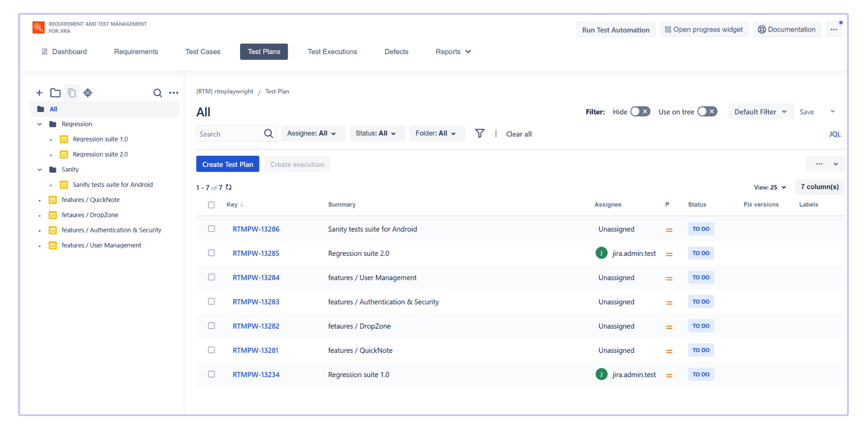Select the folder creation icon in the tree toolbar

pos(55,93)
